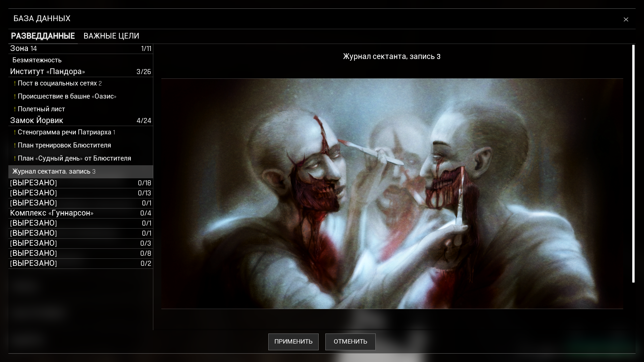Screen dimensions: 644x362
Task: Expand the [ВЫРЕЗАНО] category with 0/18
Action: (x=80, y=183)
